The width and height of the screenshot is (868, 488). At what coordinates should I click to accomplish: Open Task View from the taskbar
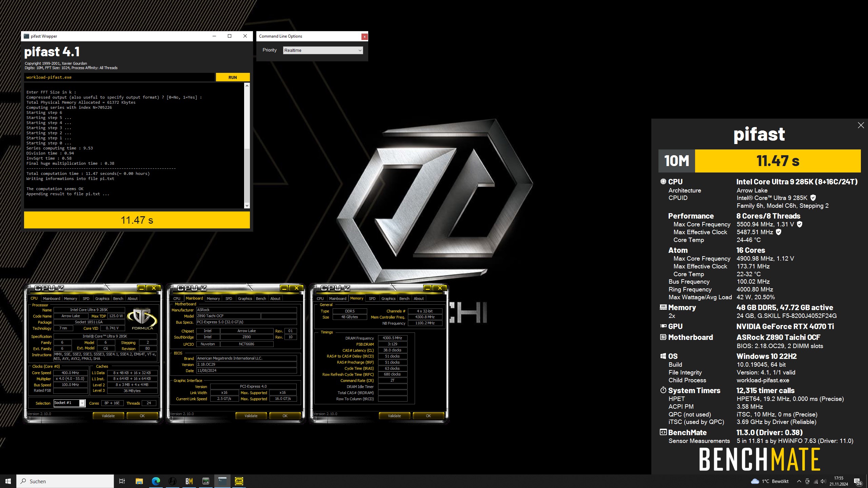pyautogui.click(x=122, y=481)
